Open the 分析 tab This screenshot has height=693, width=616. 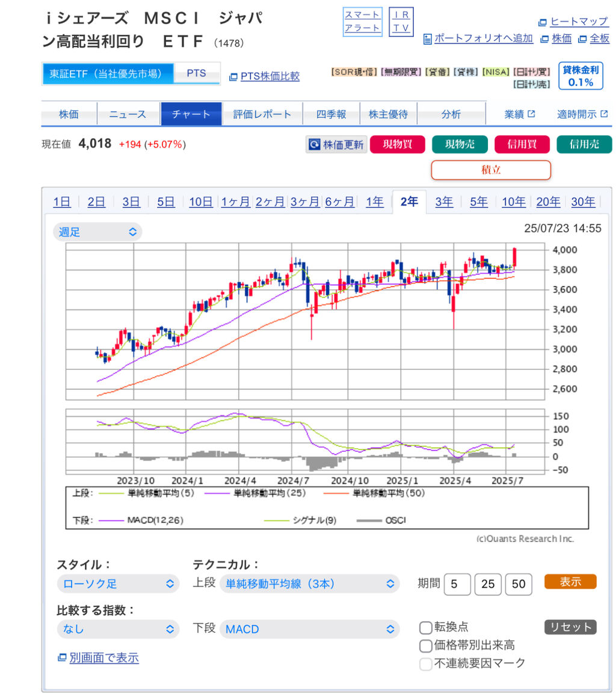(x=451, y=114)
